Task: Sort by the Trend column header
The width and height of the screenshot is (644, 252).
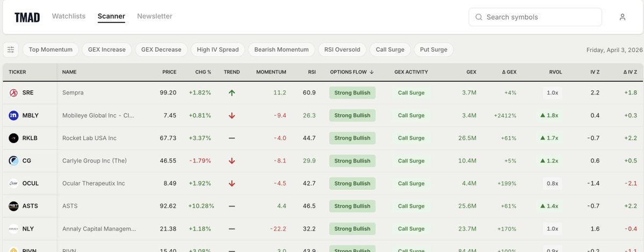Action: point(231,72)
